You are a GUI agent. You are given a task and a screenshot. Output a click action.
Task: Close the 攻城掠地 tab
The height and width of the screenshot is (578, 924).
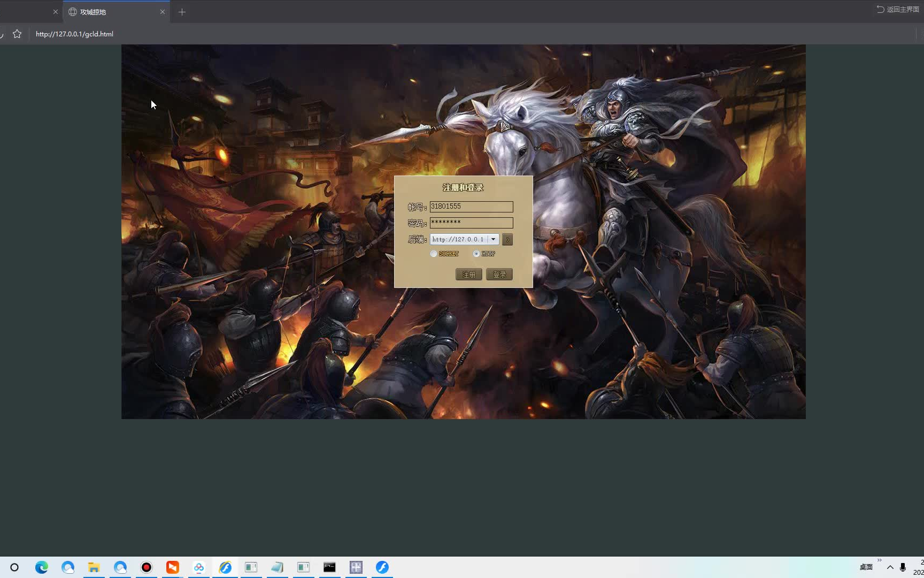pos(163,12)
